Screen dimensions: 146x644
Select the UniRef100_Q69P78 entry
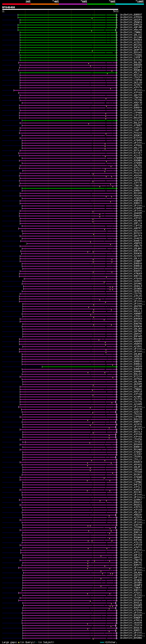tap(131, 50)
